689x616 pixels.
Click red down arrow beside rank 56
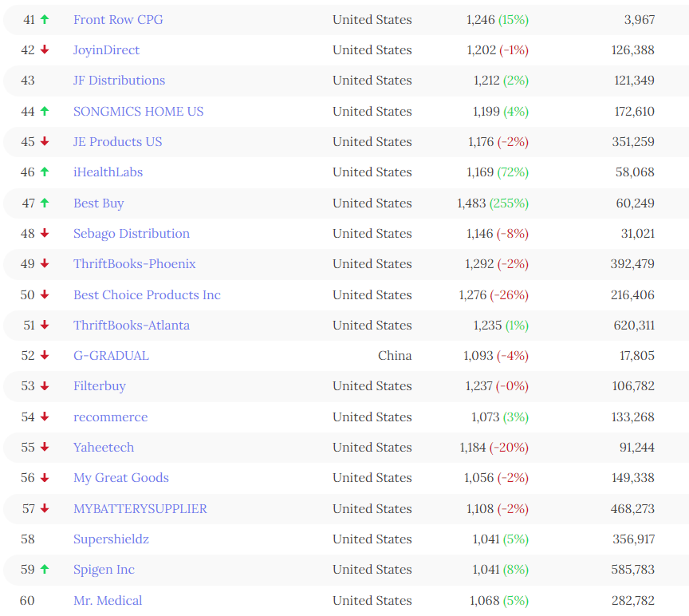coord(45,477)
